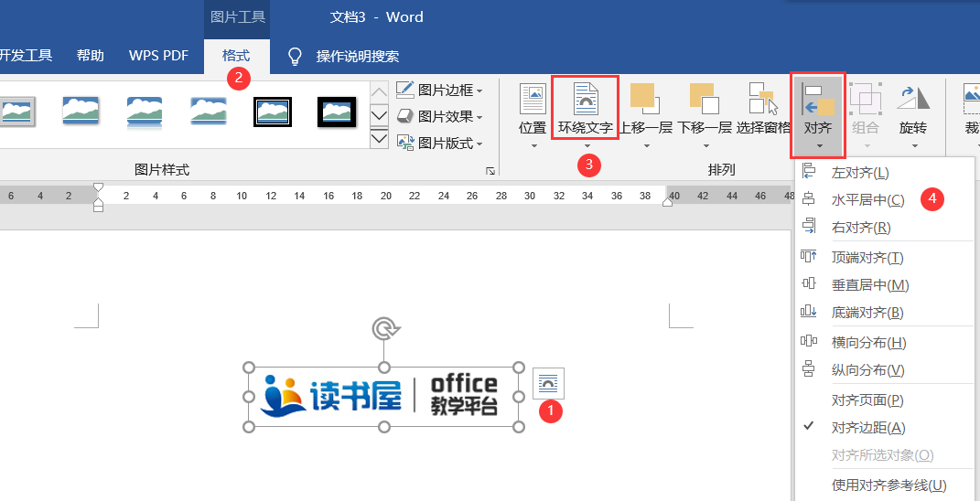The width and height of the screenshot is (980, 501).
Task: Click the lightbulb tell-me search icon
Action: pyautogui.click(x=295, y=57)
